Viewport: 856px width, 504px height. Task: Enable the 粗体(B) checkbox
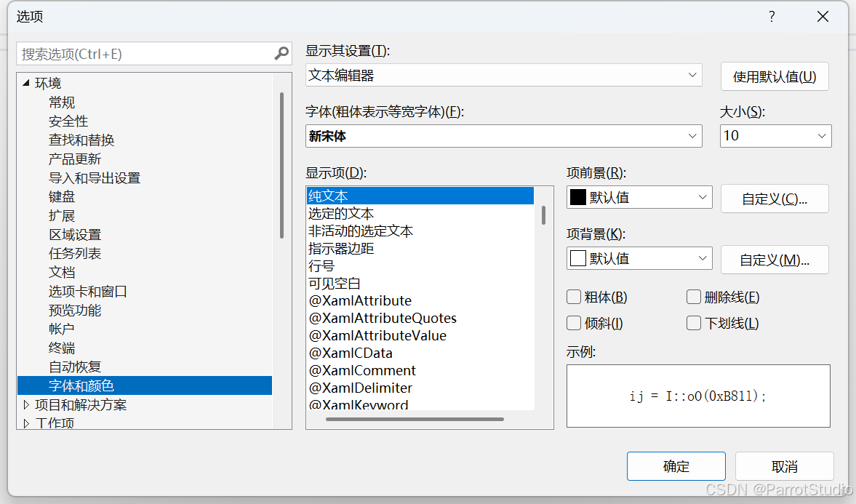574,297
